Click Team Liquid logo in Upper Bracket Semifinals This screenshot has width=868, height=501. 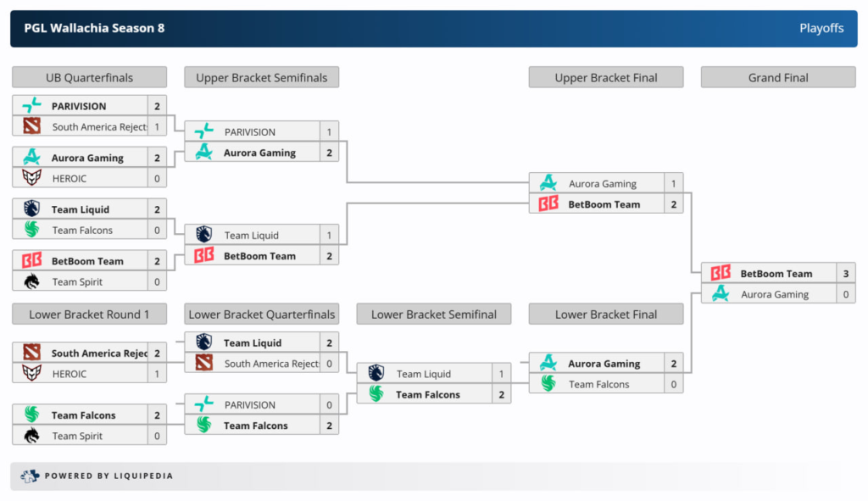click(x=204, y=235)
